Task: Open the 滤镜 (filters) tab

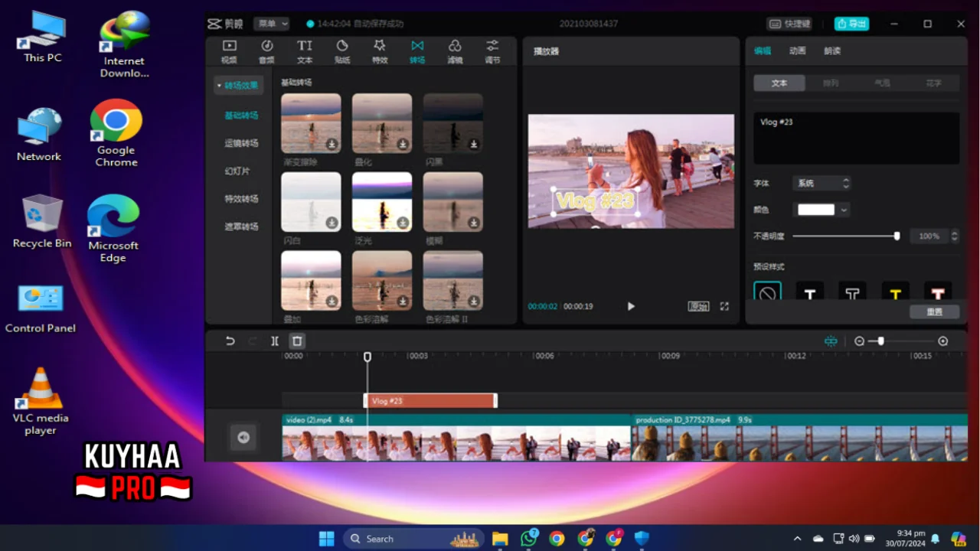Action: point(455,51)
